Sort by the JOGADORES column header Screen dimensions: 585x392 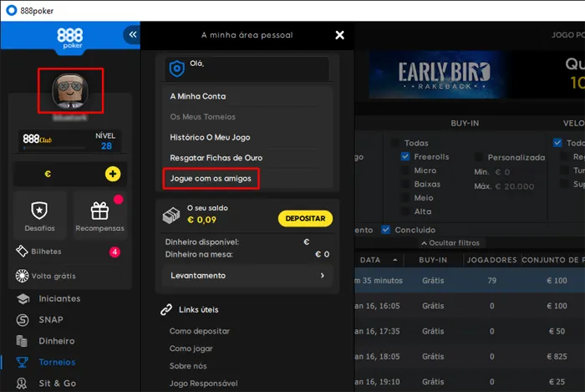(491, 260)
